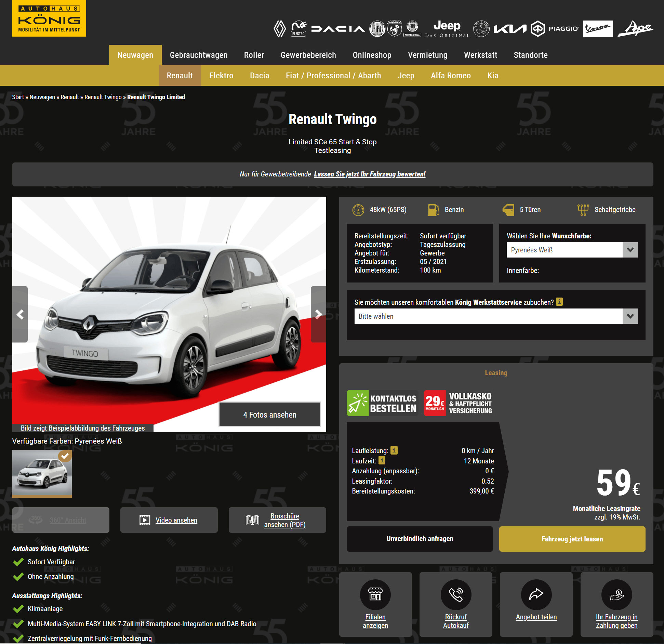Click the 29€ Vollkasko Versicherung badge
Image resolution: width=664 pixels, height=644 pixels.
[x=458, y=403]
